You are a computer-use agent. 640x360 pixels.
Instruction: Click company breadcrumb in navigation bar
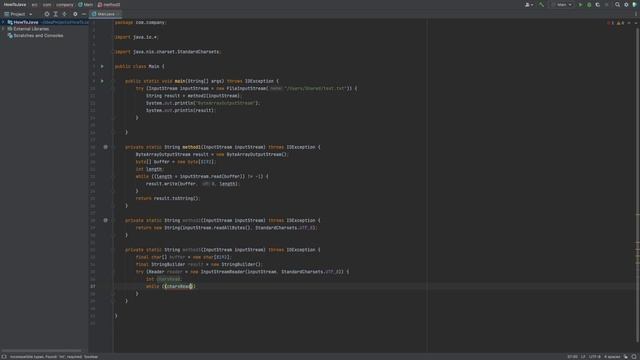(x=65, y=4)
